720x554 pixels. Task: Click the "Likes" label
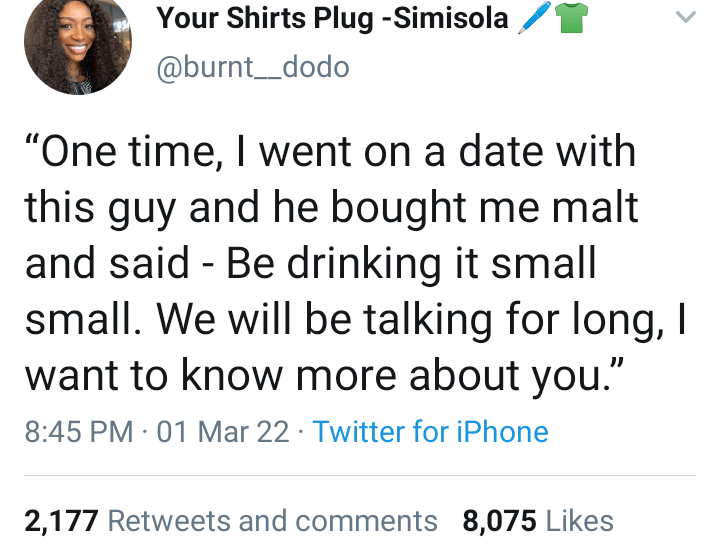click(x=580, y=520)
